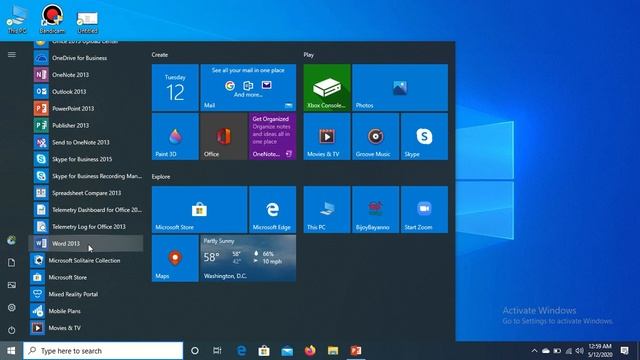The image size is (640, 360).
Task: Show hidden system tray icons
Action: click(x=534, y=351)
